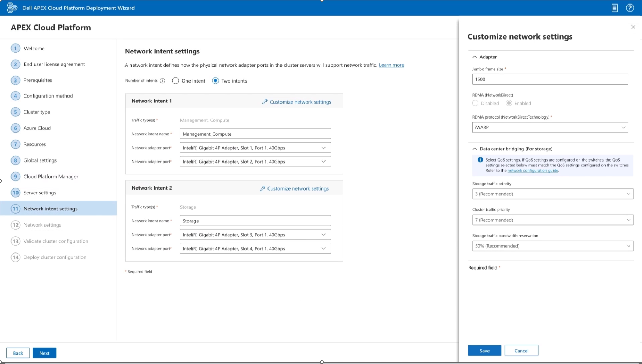Click the Number of intents info icon
This screenshot has height=364, width=642.
163,81
